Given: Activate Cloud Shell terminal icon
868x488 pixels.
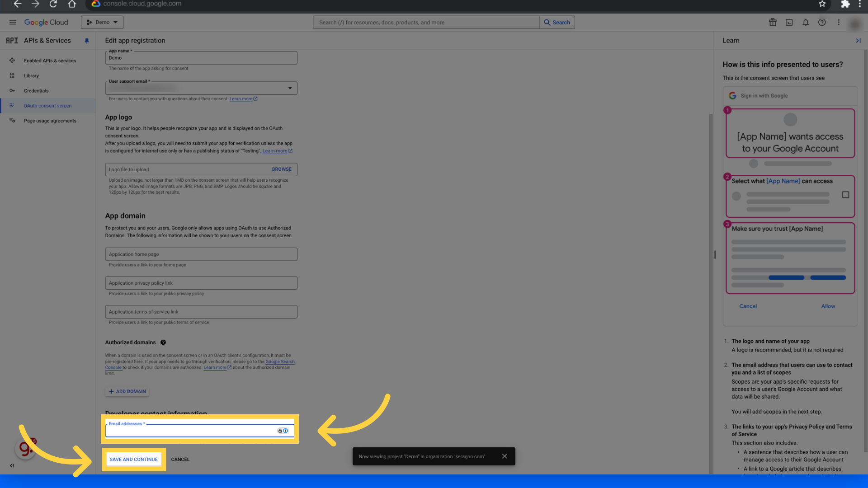Looking at the screenshot, I should click(789, 22).
